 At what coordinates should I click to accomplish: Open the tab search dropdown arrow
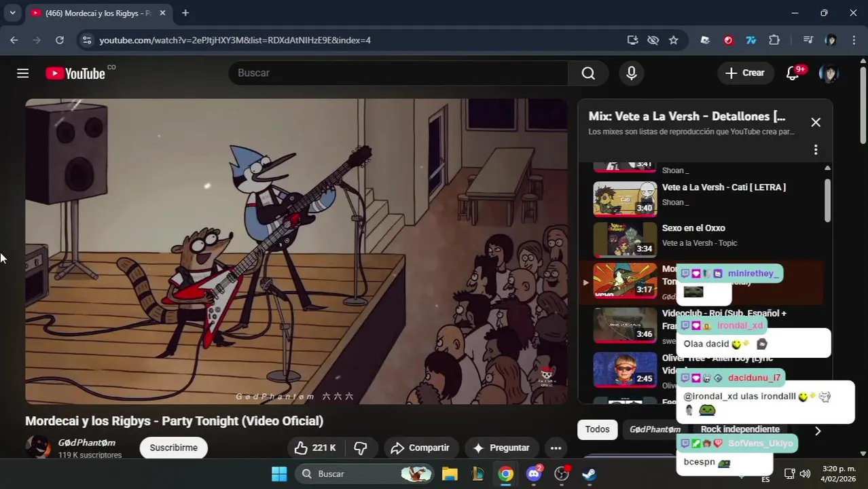tap(12, 13)
